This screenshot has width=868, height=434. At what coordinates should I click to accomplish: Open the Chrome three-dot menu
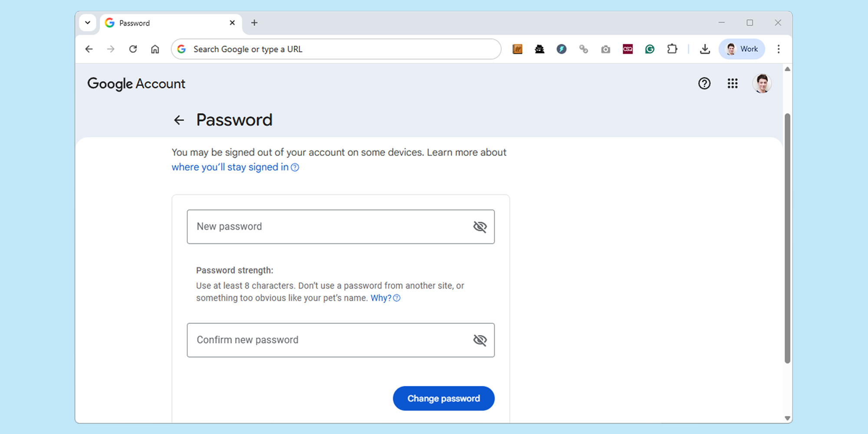point(779,49)
